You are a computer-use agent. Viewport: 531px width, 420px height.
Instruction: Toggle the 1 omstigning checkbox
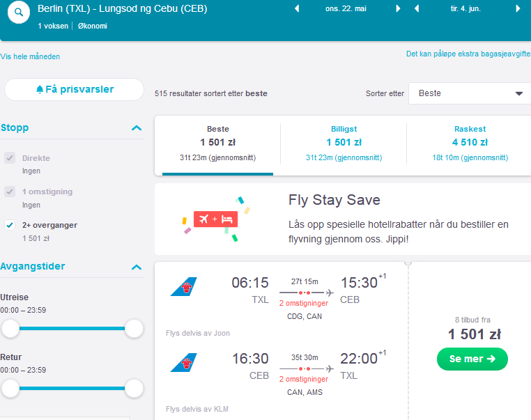10,192
